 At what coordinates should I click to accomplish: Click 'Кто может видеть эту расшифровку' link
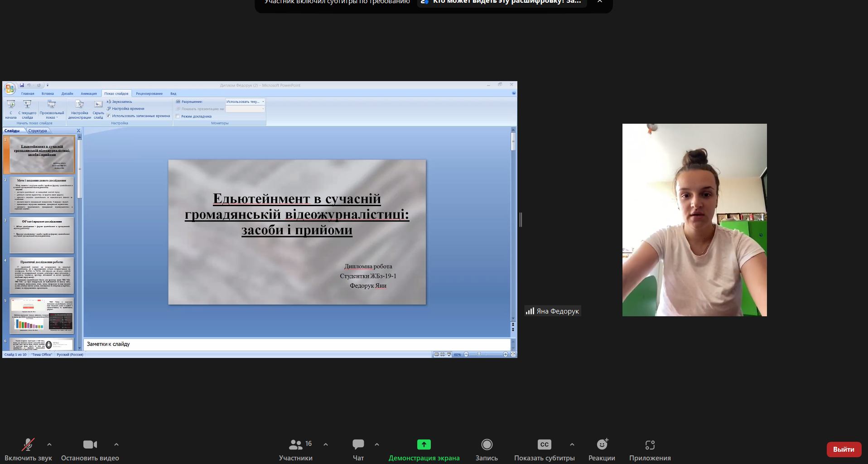click(x=502, y=2)
